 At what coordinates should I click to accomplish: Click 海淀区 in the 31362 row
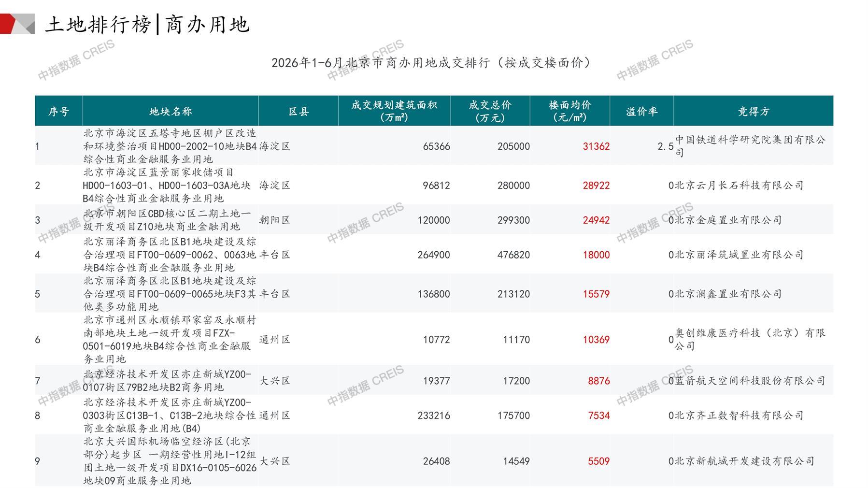coord(275,146)
